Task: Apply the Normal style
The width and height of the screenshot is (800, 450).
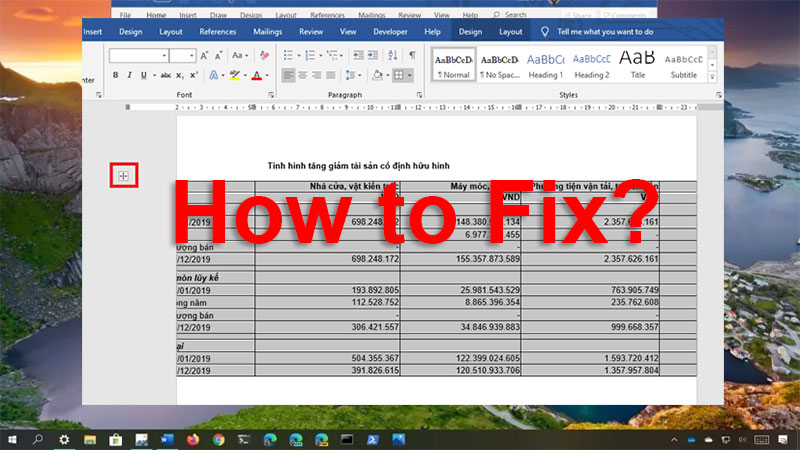Action: (454, 65)
